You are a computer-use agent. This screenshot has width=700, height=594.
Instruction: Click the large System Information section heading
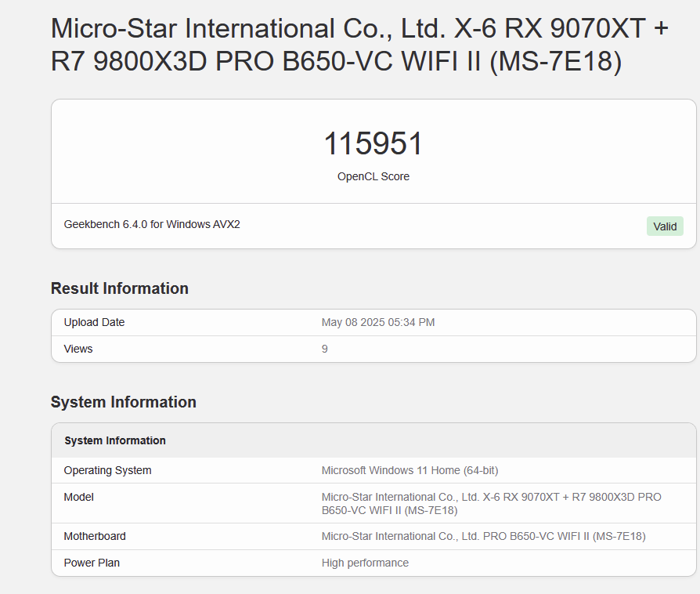pyautogui.click(x=124, y=402)
